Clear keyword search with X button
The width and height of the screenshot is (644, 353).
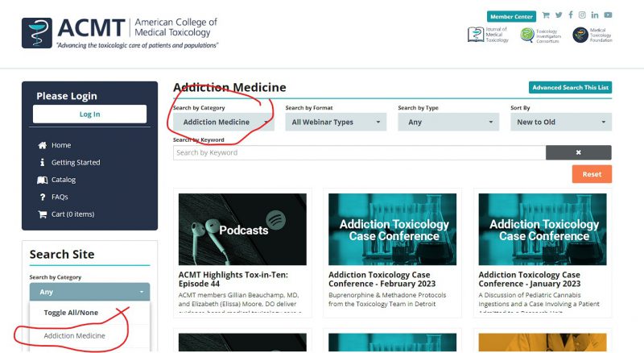click(578, 152)
